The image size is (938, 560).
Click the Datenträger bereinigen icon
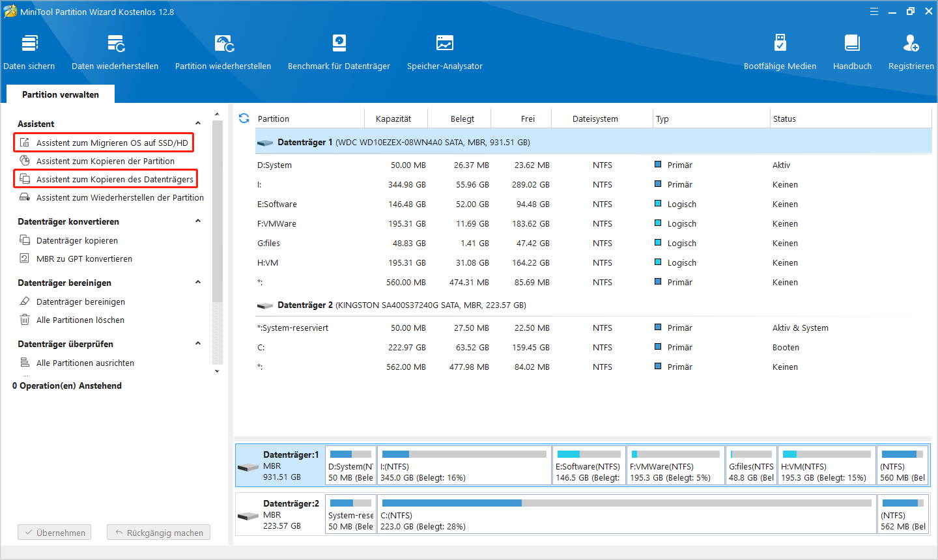25,301
